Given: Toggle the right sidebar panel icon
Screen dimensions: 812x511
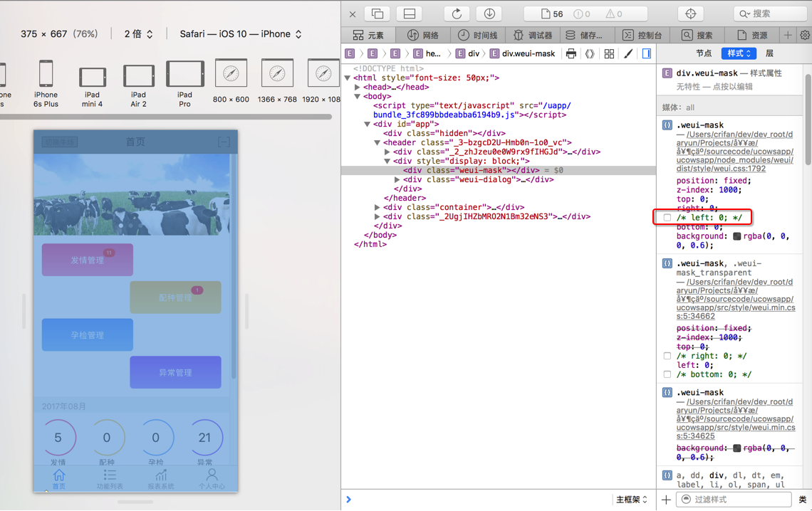Looking at the screenshot, I should [646, 53].
